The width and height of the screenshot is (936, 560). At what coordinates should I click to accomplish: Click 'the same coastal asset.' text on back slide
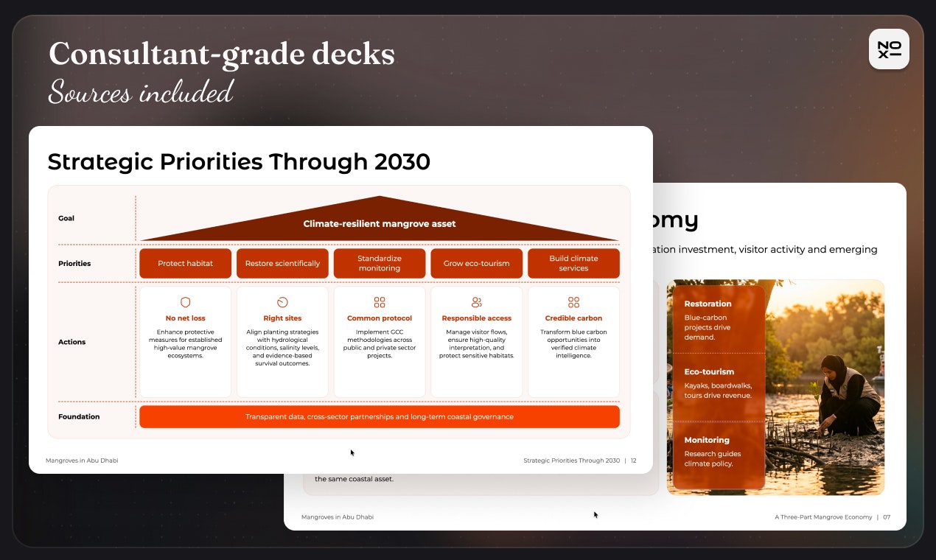point(354,479)
